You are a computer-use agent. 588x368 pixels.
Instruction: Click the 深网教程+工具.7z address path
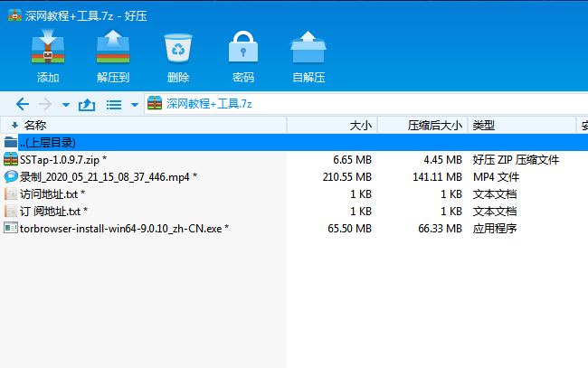pyautogui.click(x=209, y=104)
